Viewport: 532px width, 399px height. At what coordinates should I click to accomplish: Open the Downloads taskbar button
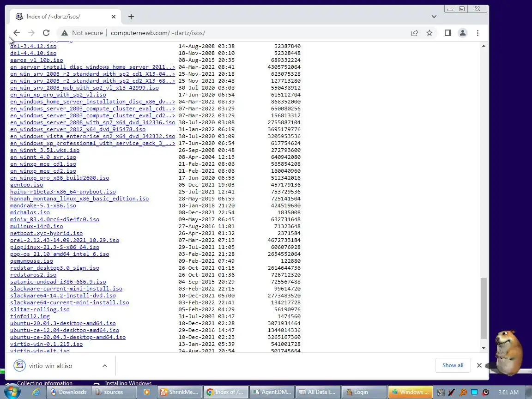[x=68, y=392]
